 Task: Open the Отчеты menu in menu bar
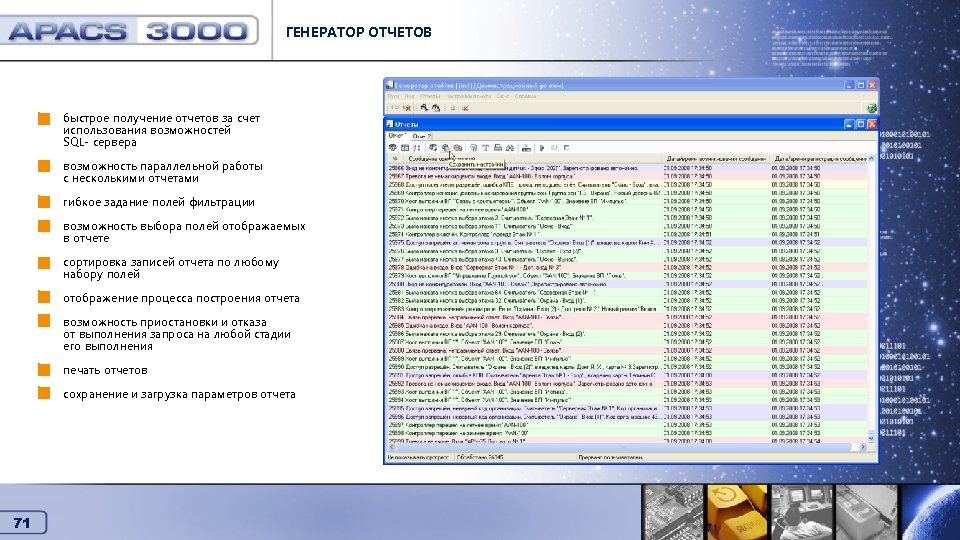(x=430, y=96)
